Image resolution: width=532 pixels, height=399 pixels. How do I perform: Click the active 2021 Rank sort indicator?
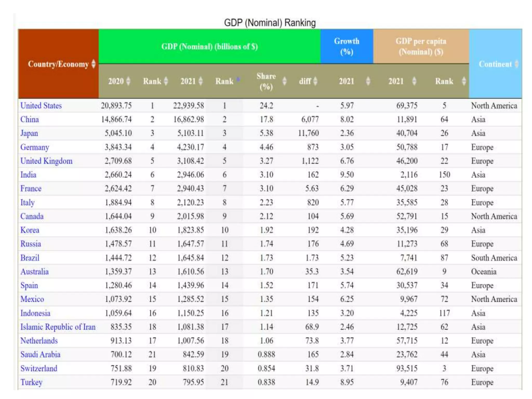pyautogui.click(x=238, y=79)
